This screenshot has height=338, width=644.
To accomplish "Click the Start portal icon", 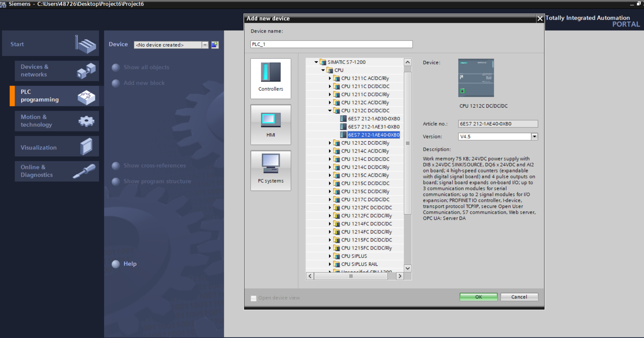I will click(85, 44).
